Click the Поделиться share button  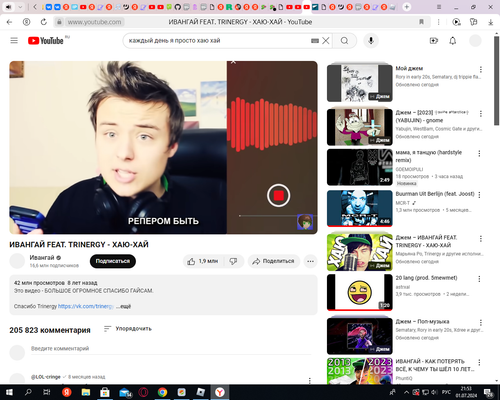[x=274, y=261]
